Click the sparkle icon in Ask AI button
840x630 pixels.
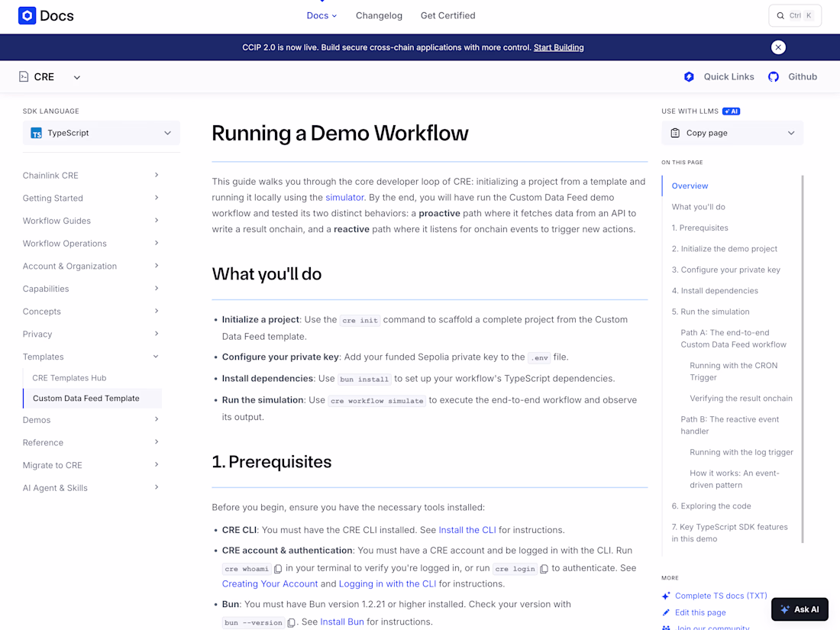tap(785, 609)
